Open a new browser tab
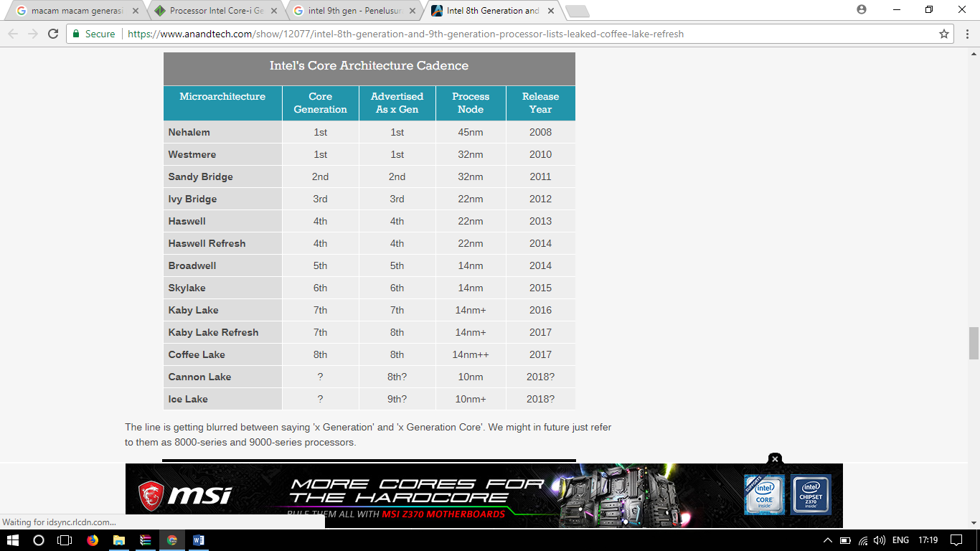 [577, 11]
